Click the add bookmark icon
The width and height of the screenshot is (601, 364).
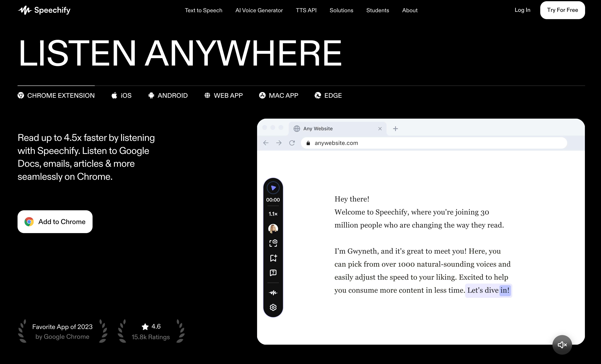pos(273,258)
